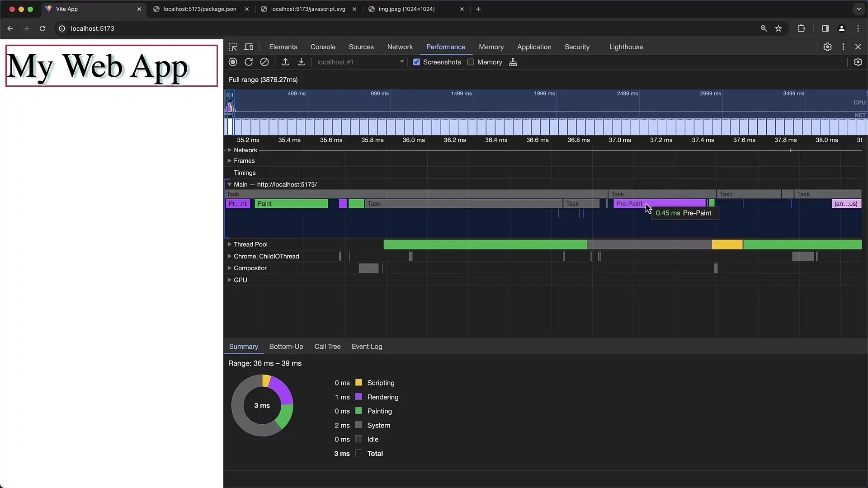Select the Event Log tab
The image size is (868, 488).
pos(367,346)
